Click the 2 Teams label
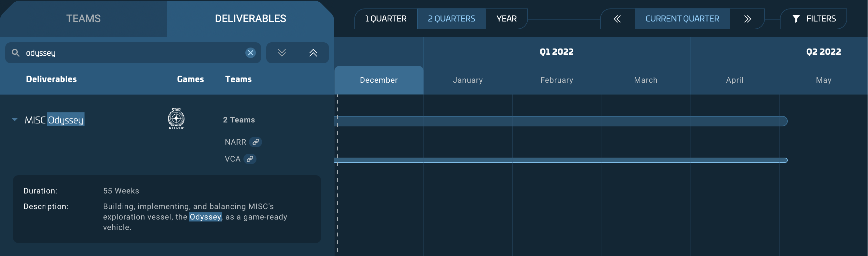This screenshot has height=256, width=868. 239,120
